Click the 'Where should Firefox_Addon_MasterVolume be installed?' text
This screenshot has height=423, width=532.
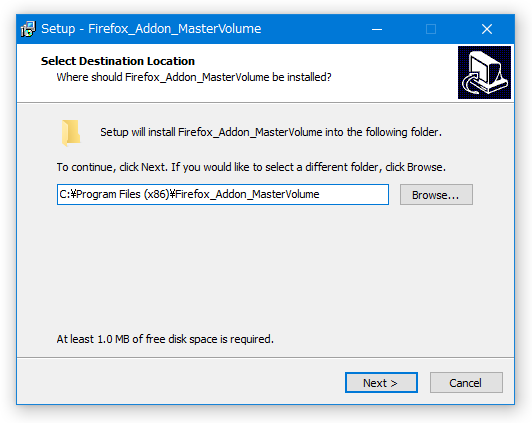point(194,77)
